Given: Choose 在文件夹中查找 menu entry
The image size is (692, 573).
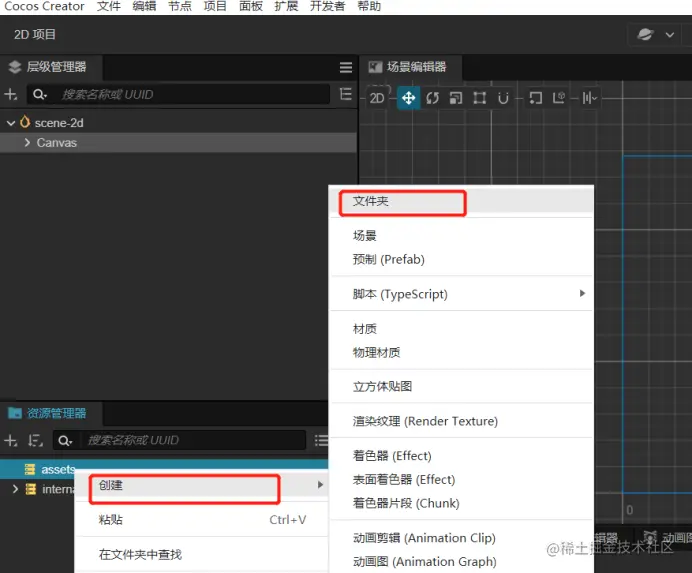Looking at the screenshot, I should [x=201, y=554].
